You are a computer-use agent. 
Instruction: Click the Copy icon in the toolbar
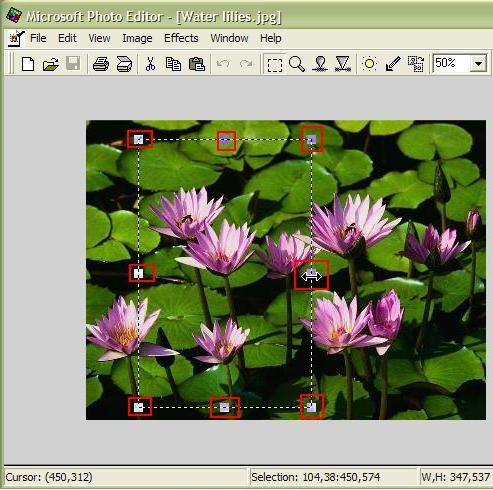click(x=173, y=64)
